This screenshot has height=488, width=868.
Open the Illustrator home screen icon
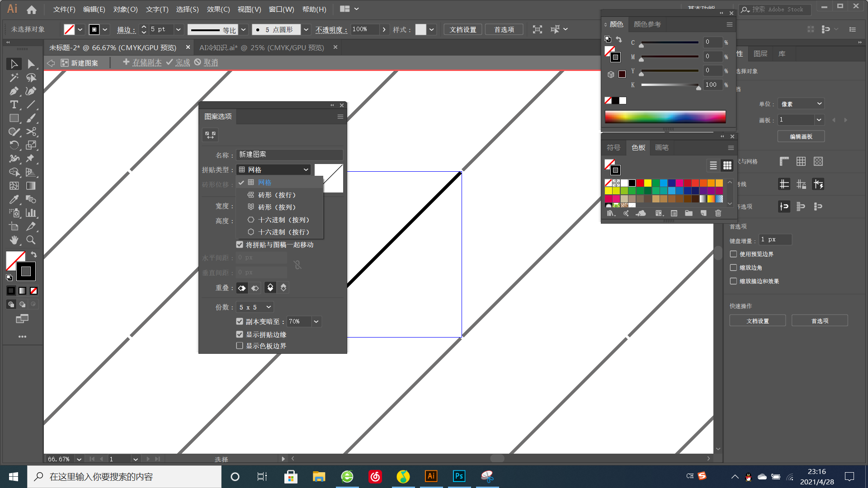pyautogui.click(x=32, y=9)
